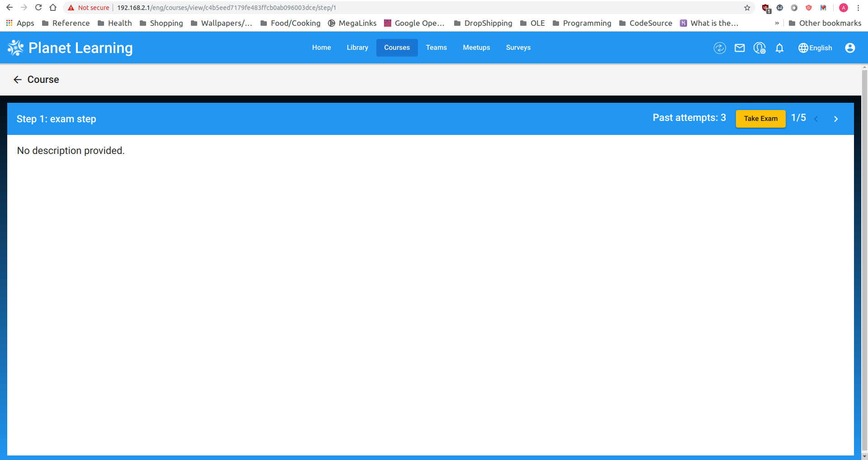
Task: Open the Food/Cooking bookmarks folder
Action: [x=290, y=23]
